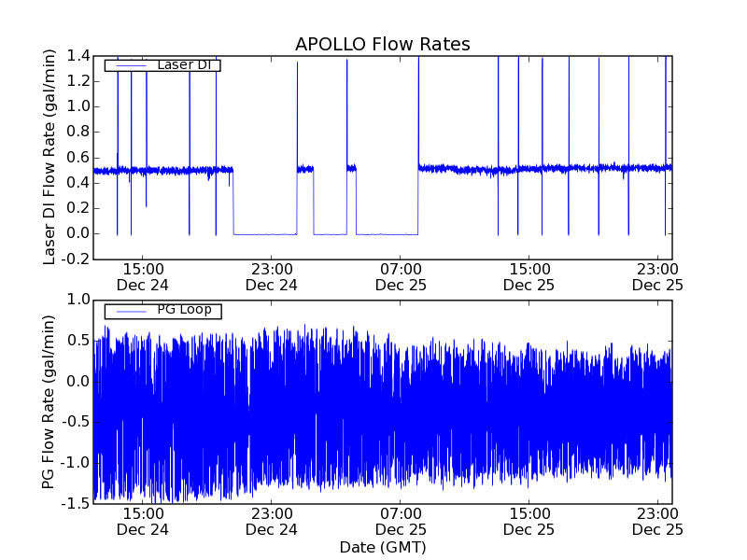Click bottom plot 23:00 Dec 25 tick label
Image resolution: width=747 pixels, height=560 pixels.
click(657, 522)
